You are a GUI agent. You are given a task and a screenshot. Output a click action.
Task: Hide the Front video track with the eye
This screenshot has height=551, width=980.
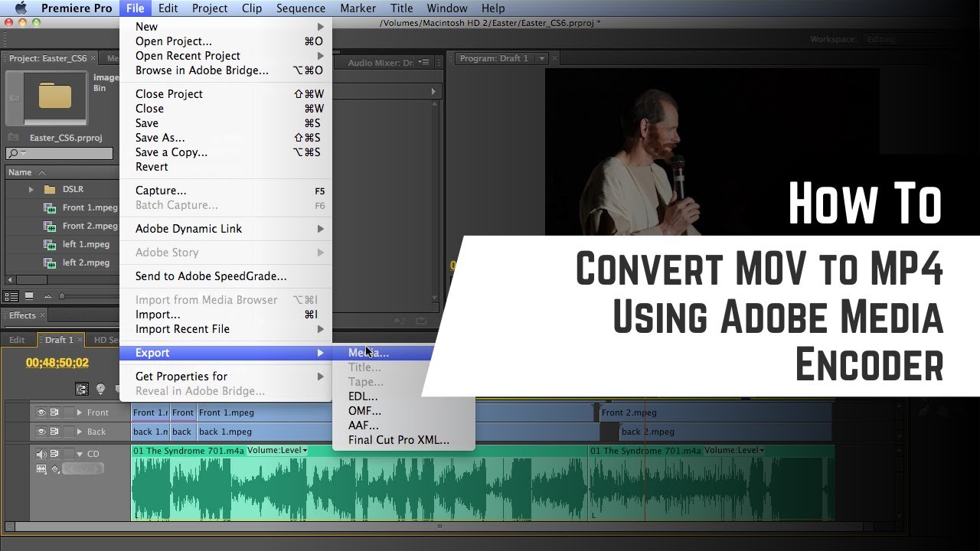(x=41, y=412)
